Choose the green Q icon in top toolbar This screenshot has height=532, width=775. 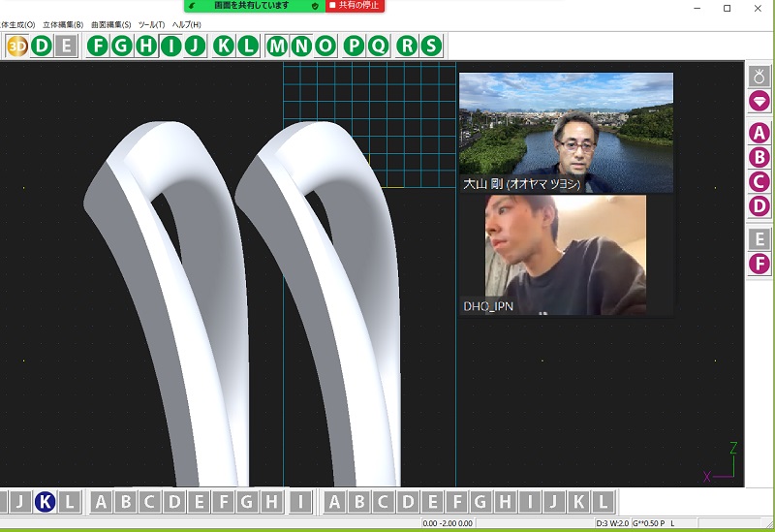(377, 46)
